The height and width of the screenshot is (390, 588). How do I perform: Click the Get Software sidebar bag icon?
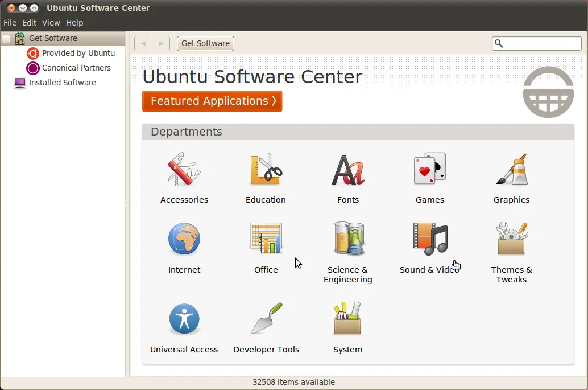click(20, 38)
